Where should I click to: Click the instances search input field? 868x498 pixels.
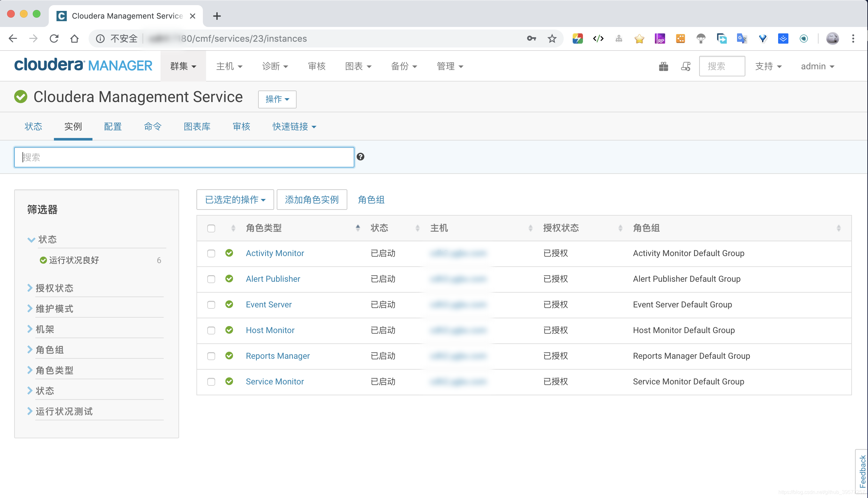pos(184,157)
